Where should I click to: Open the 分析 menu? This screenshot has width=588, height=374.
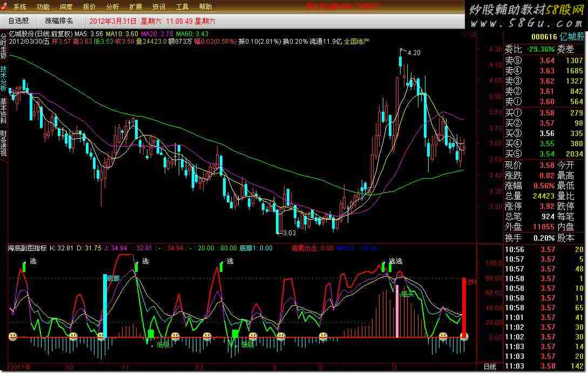point(112,6)
